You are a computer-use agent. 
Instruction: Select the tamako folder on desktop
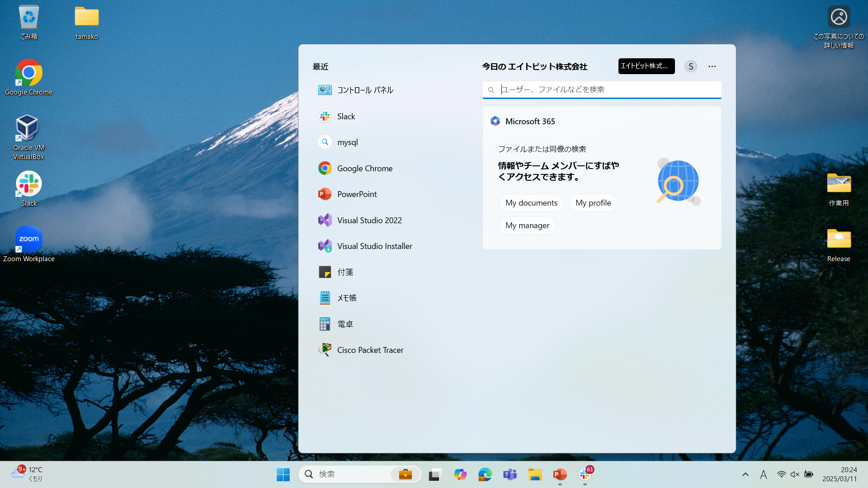pyautogui.click(x=86, y=23)
